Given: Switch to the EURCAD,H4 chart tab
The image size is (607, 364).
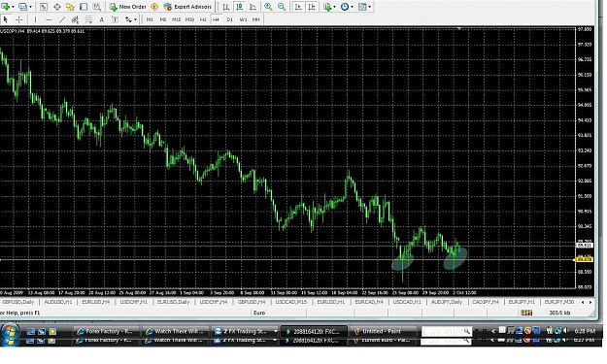Looking at the screenshot, I should 369,302.
